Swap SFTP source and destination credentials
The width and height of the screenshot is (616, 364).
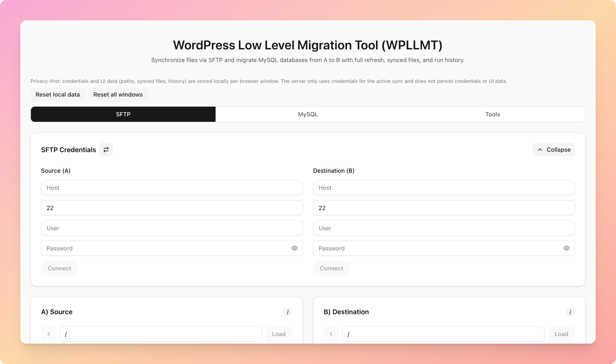pos(106,150)
